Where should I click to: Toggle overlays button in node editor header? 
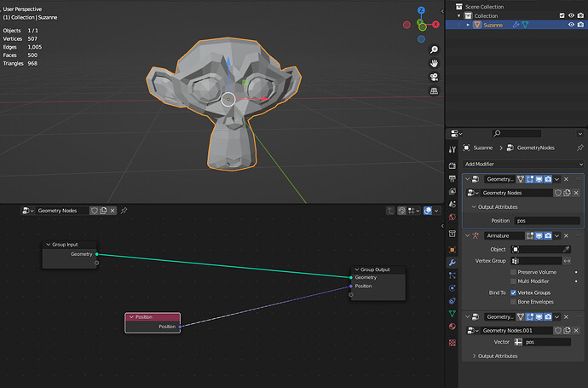[428, 211]
